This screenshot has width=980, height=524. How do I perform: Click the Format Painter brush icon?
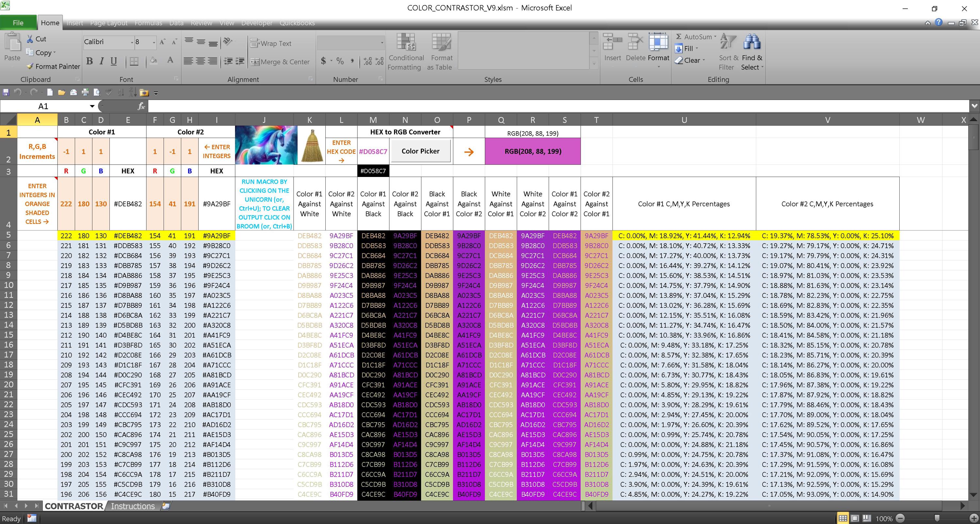click(x=30, y=66)
